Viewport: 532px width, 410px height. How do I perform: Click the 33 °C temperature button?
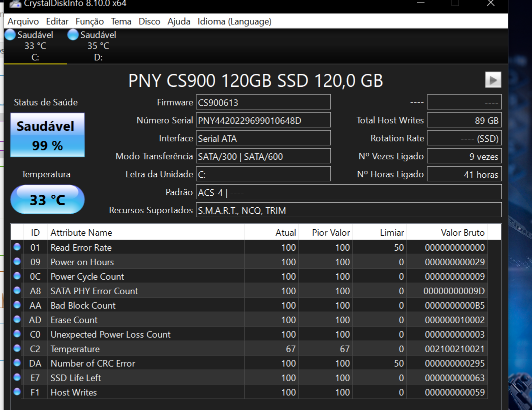[47, 200]
